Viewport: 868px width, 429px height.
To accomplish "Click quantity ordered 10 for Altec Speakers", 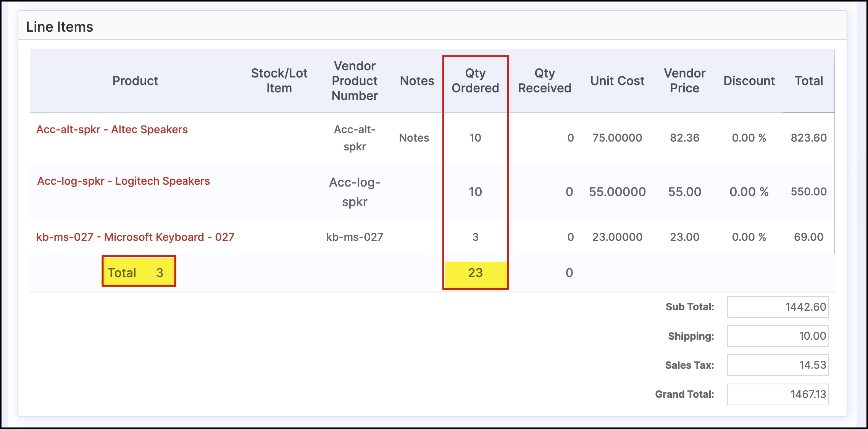I will coord(475,138).
